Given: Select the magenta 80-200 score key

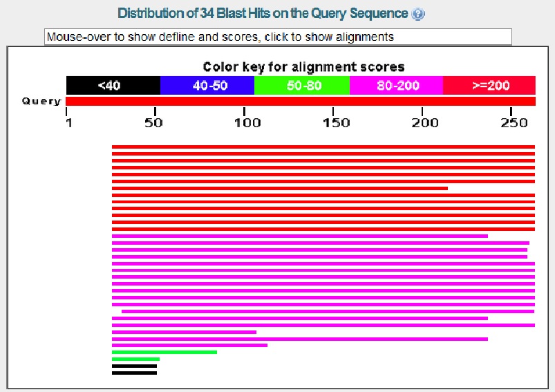Looking at the screenshot, I should [x=395, y=86].
